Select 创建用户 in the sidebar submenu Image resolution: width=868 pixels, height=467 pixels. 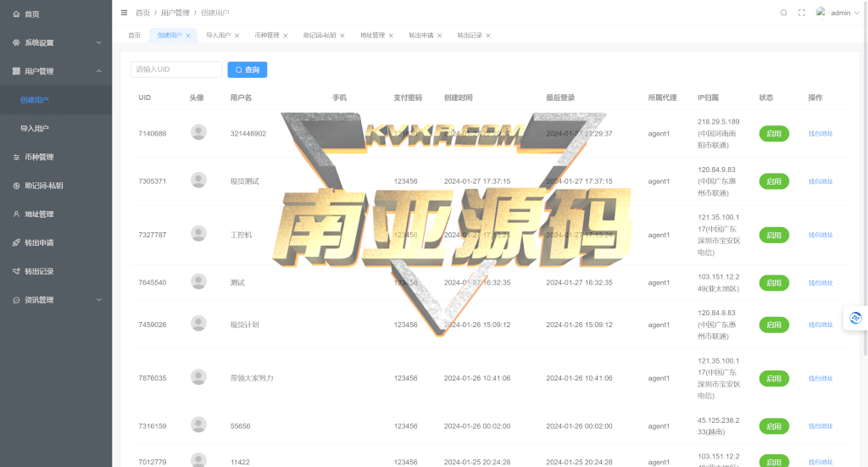click(56, 100)
